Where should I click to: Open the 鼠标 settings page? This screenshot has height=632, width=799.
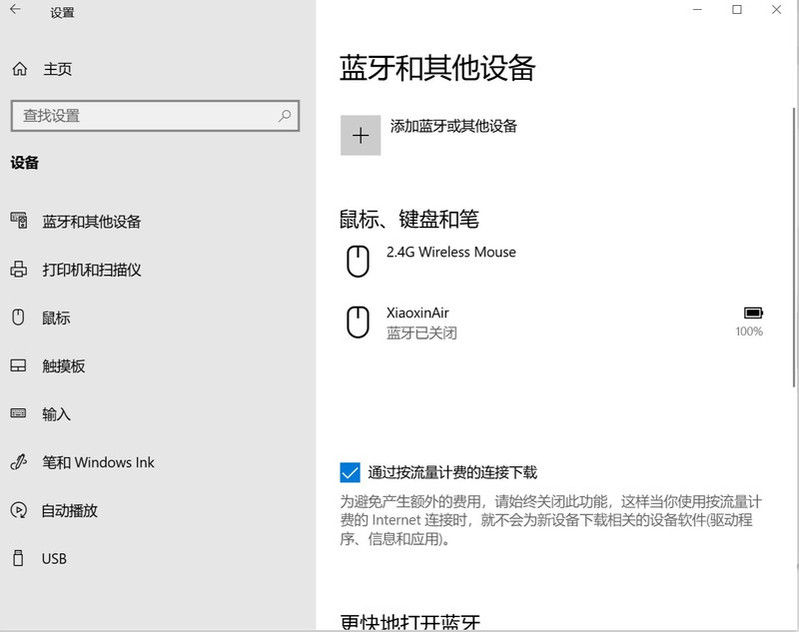pos(56,318)
